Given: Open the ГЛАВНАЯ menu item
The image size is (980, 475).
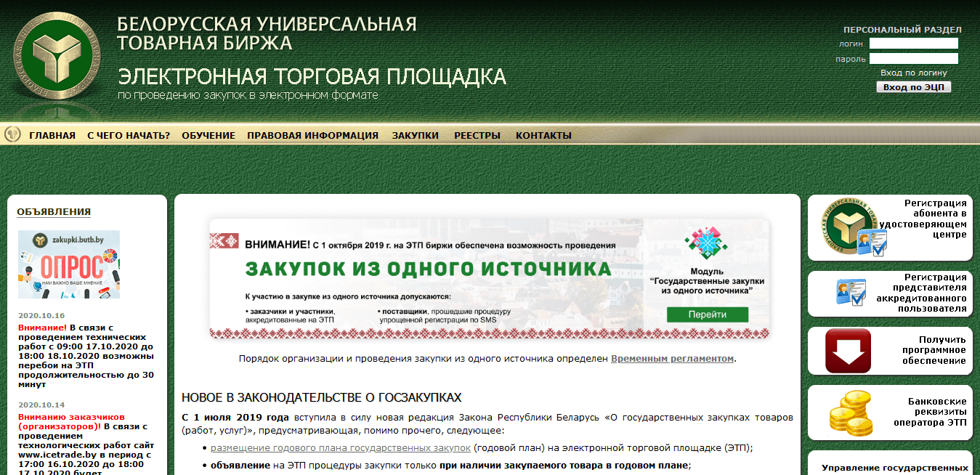Looking at the screenshot, I should [x=52, y=136].
